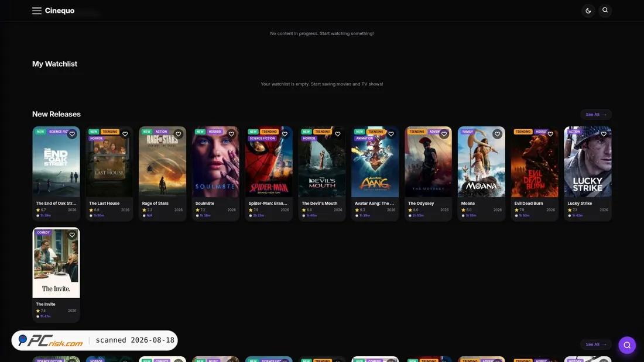Screen dimensions: 644x362
Task: Click FAMILY tag on Moana card
Action: click(x=467, y=132)
